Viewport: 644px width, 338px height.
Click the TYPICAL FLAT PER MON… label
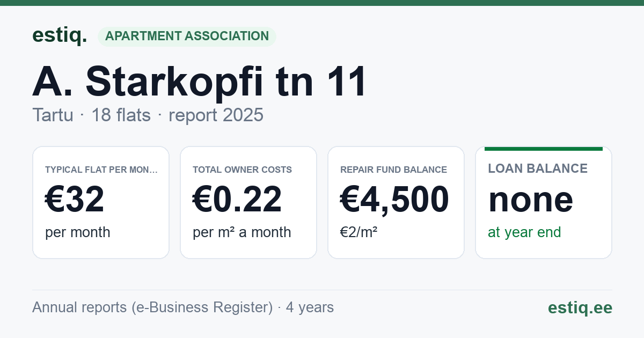[x=101, y=170]
